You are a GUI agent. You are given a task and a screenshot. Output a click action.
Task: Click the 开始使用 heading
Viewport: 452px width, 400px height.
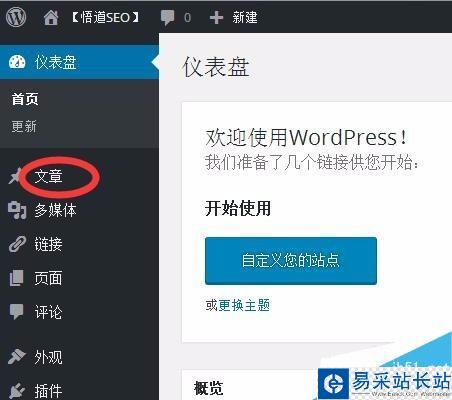click(238, 208)
